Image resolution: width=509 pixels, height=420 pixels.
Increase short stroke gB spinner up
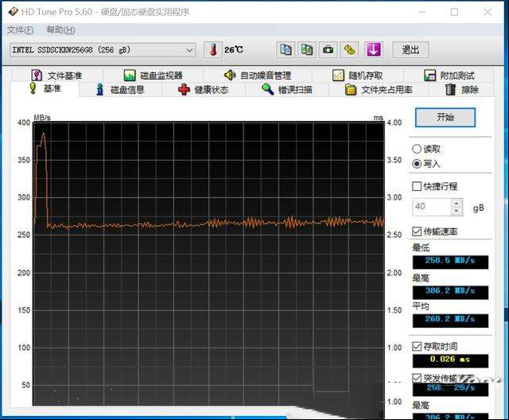457,203
